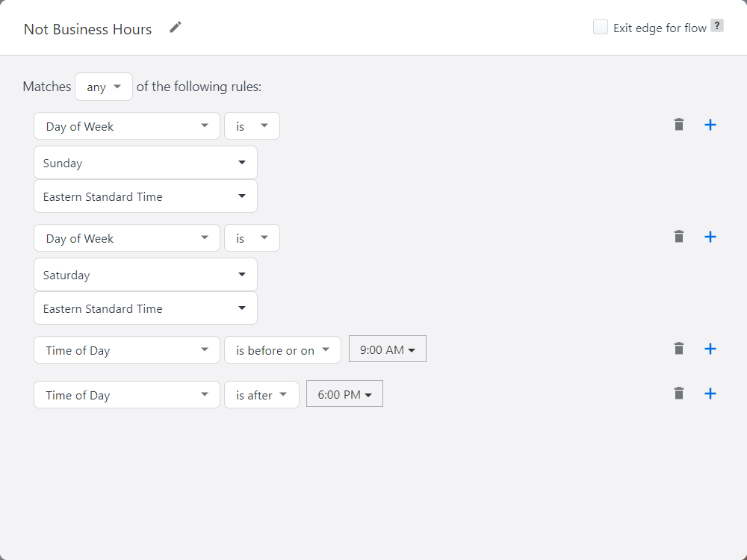Delete the 6:00 PM time rule

[x=678, y=393]
